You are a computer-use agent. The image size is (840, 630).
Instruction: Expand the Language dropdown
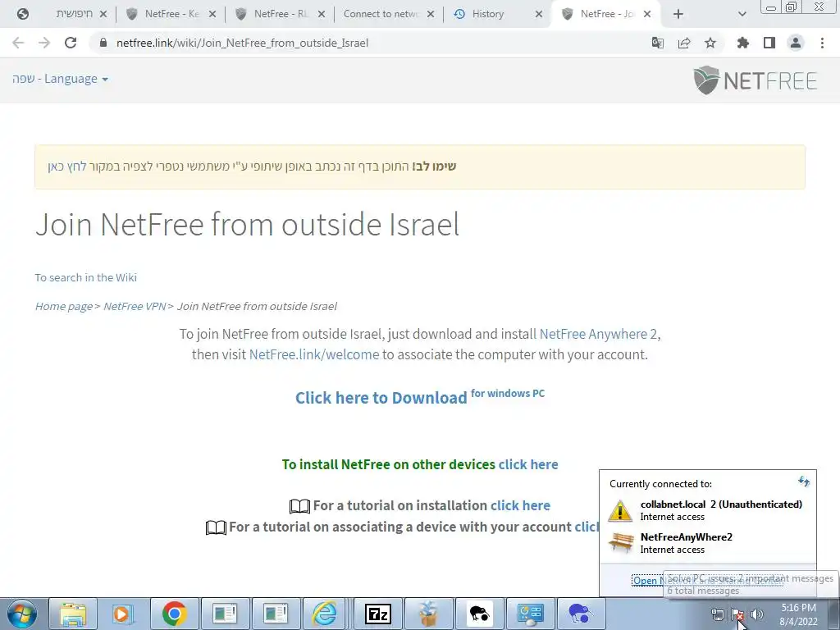pos(60,79)
